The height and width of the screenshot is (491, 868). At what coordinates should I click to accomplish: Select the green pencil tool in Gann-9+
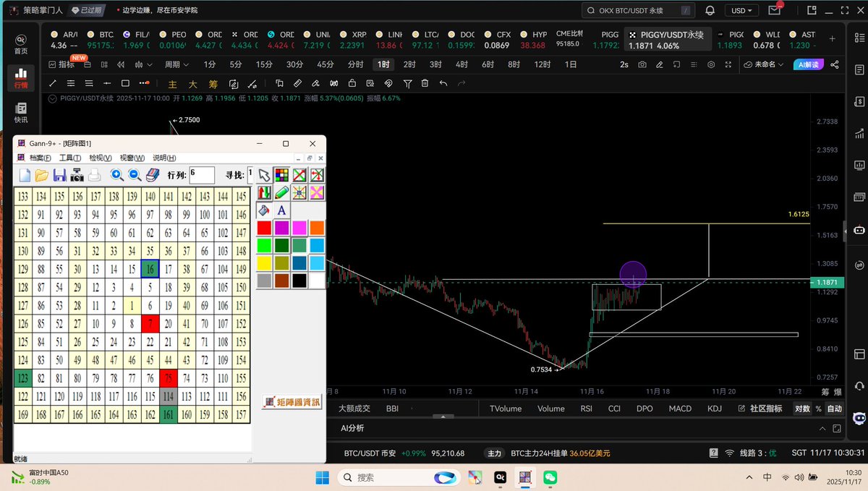(281, 193)
